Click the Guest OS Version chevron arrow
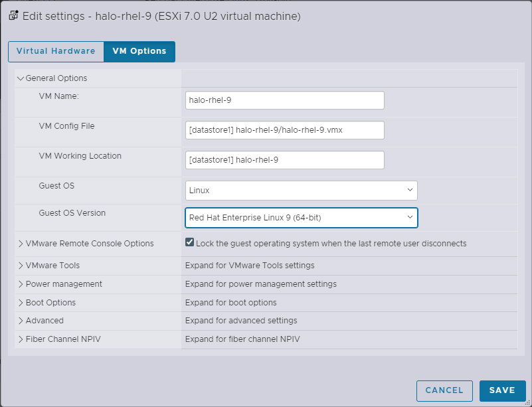This screenshot has width=532, height=407. (409, 218)
